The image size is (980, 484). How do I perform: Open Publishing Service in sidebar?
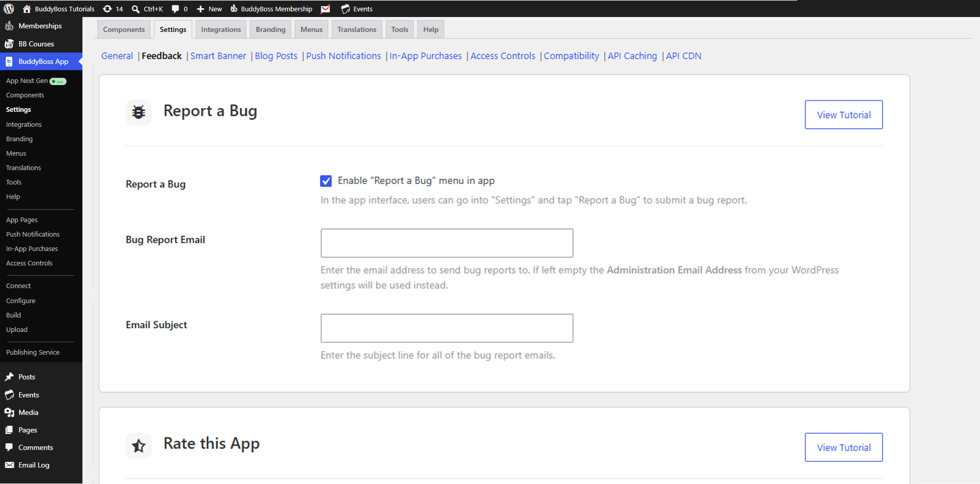coord(33,352)
